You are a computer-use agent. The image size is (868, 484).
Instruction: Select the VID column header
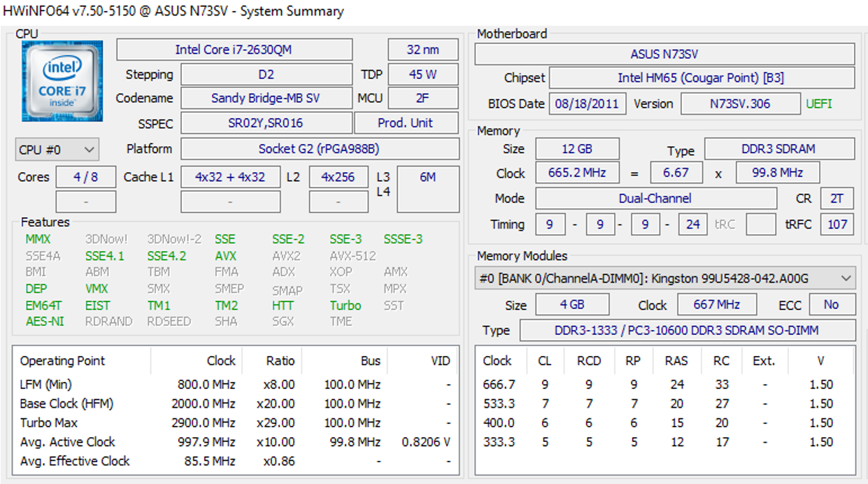[441, 361]
